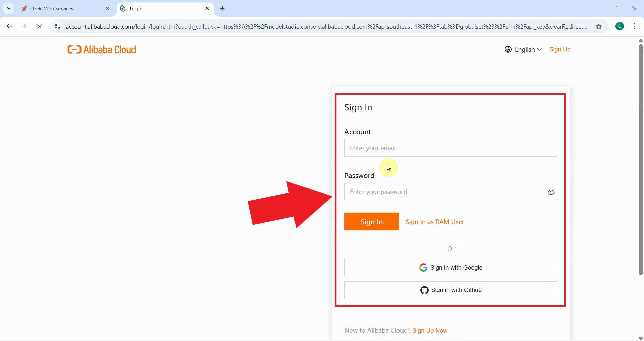Open the browser profile avatar
The image size is (644, 341).
point(620,26)
